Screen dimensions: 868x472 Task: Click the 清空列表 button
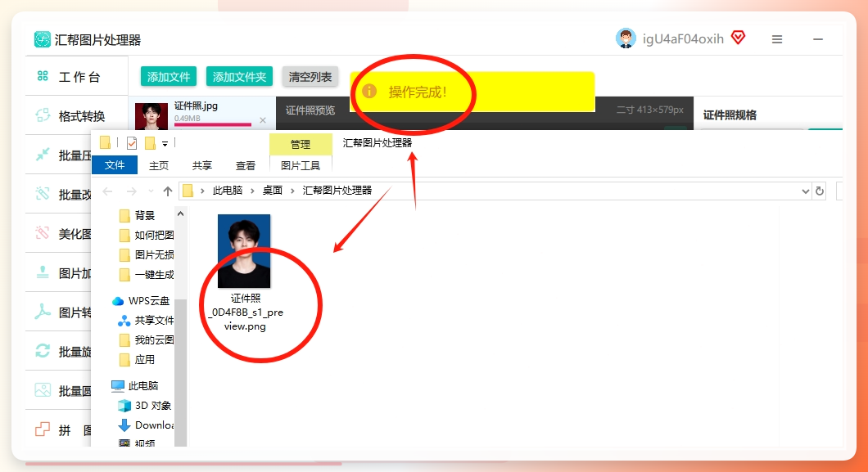coord(310,76)
